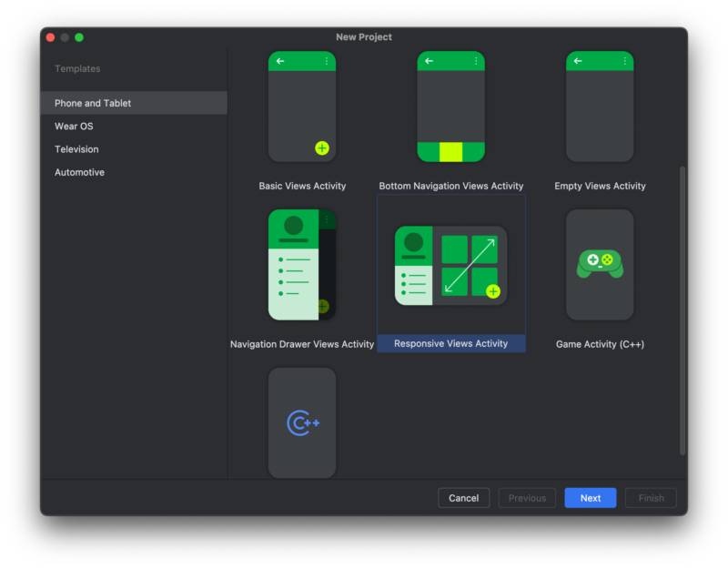Choose the Game Activity gamepad icon
Image resolution: width=728 pixels, height=569 pixels.
600,265
